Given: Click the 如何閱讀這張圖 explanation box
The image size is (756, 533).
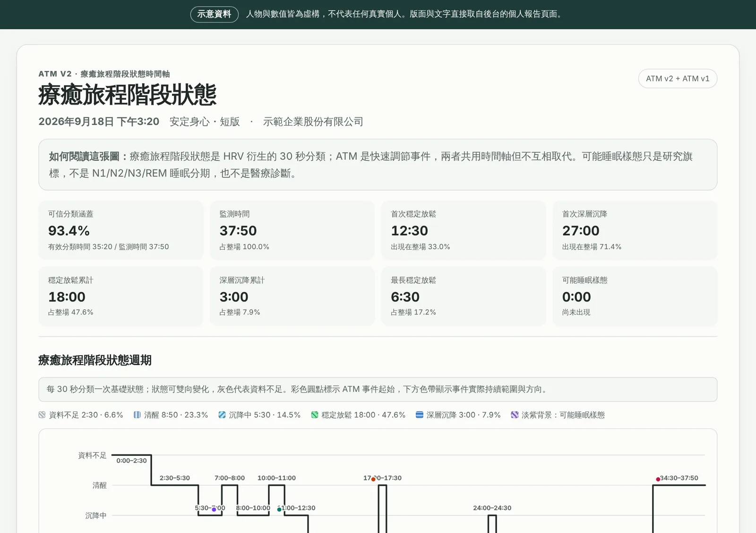Looking at the screenshot, I should pyautogui.click(x=378, y=165).
